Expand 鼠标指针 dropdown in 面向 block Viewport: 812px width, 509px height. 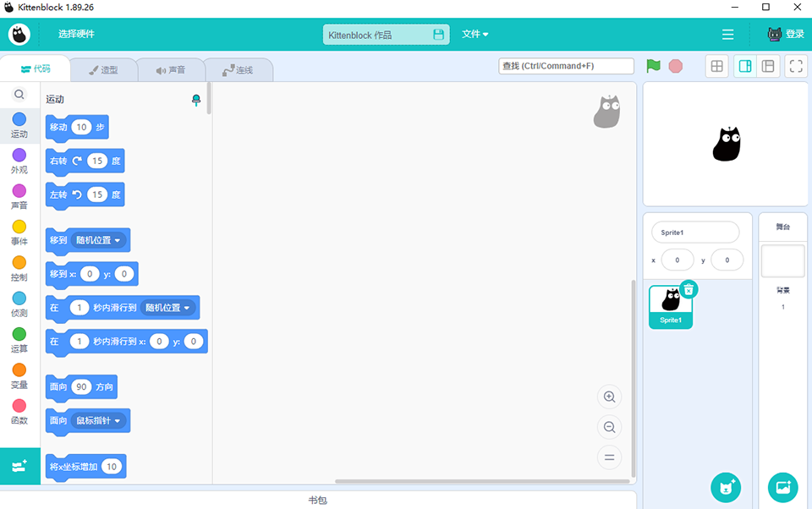point(99,420)
